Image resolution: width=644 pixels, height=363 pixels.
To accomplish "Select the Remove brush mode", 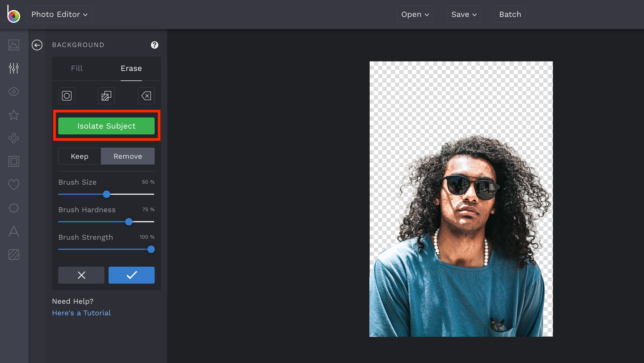I will (x=128, y=156).
